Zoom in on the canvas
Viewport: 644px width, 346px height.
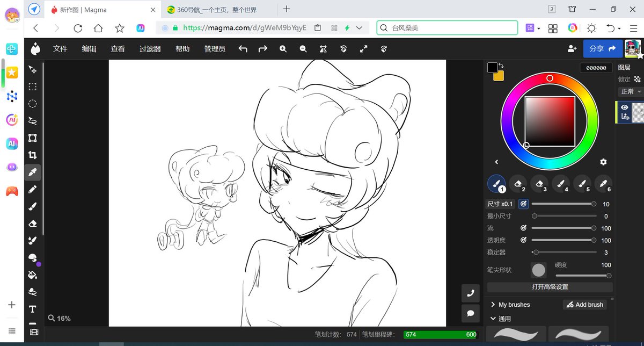click(x=283, y=49)
